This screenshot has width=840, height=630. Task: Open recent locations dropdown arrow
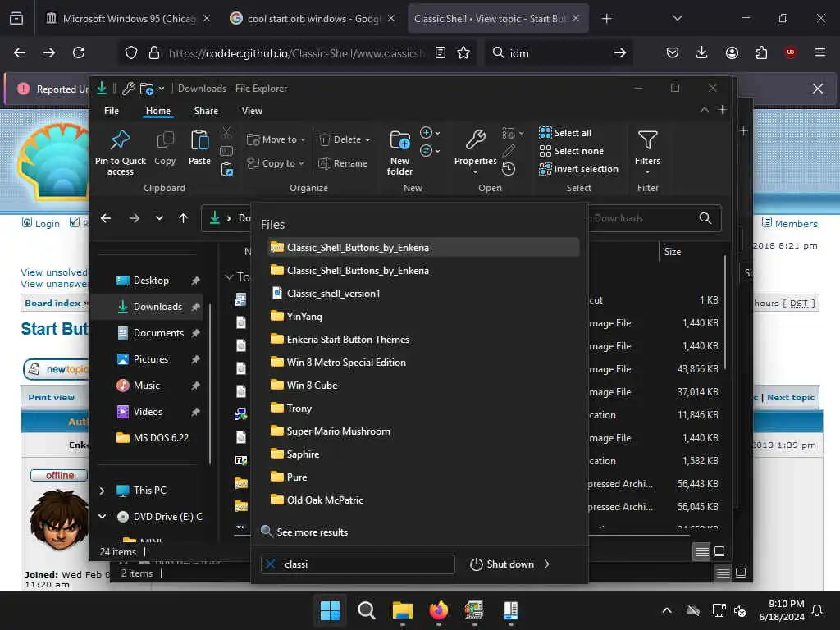[x=159, y=218]
